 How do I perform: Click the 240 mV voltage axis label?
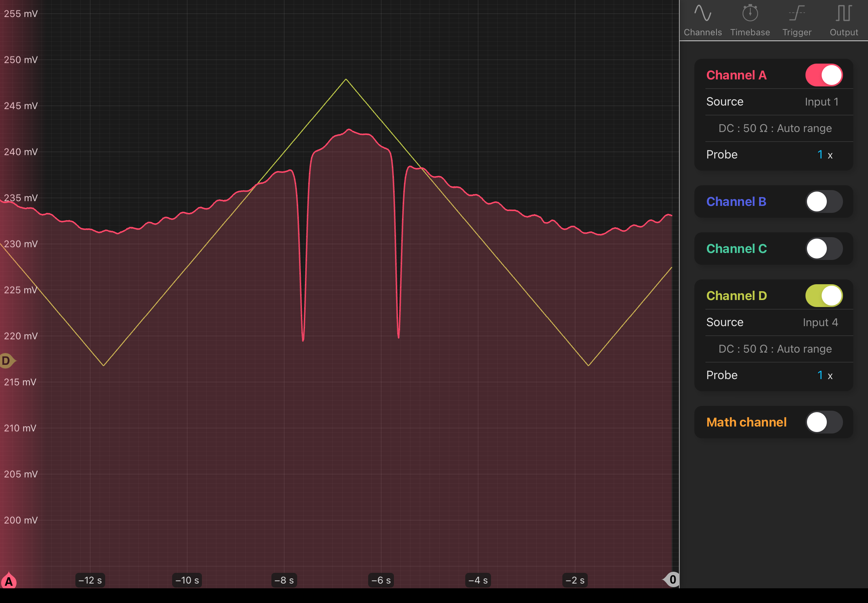[21, 152]
